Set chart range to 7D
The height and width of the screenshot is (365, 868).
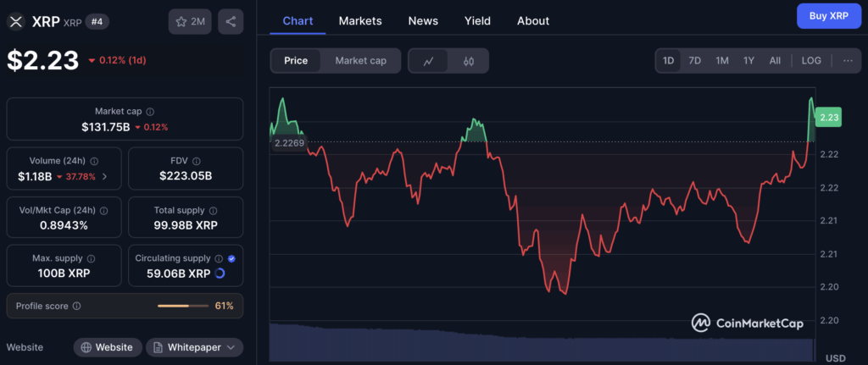(x=695, y=61)
